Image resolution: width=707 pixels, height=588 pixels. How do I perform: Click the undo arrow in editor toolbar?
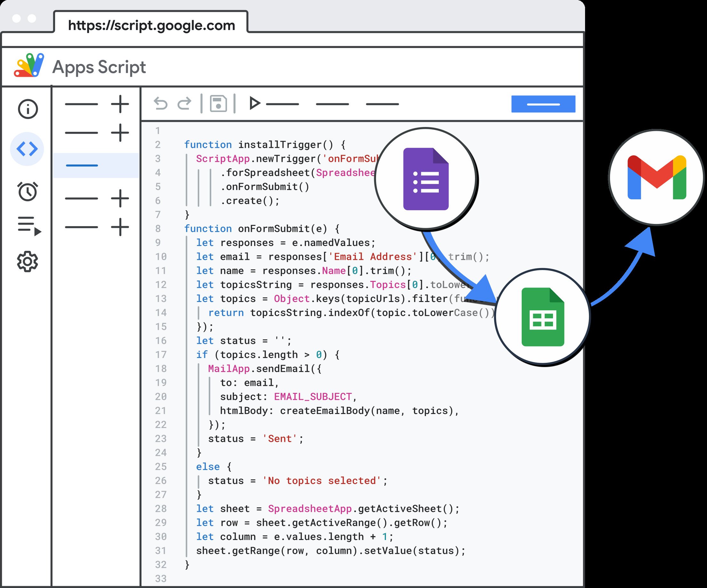coord(161,104)
